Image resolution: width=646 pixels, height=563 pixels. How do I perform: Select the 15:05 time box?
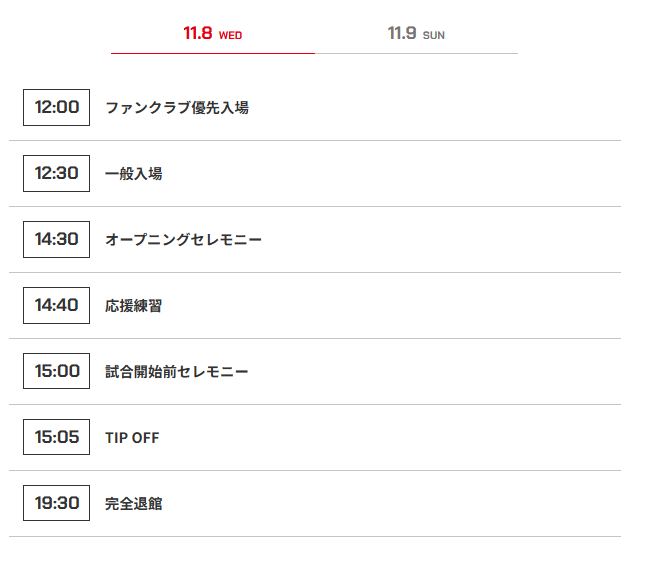(x=56, y=437)
